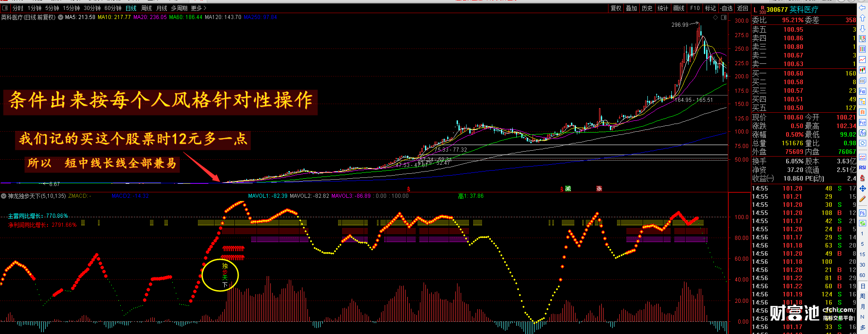This screenshot has width=868, height=334.
Task: Open the trend line chart icon
Action: tap(863, 60)
